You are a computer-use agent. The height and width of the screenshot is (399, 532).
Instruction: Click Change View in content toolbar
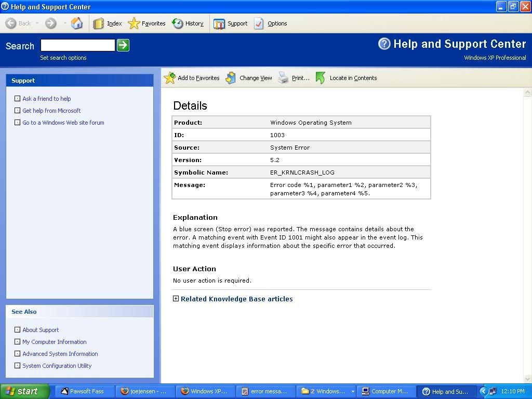[231, 78]
